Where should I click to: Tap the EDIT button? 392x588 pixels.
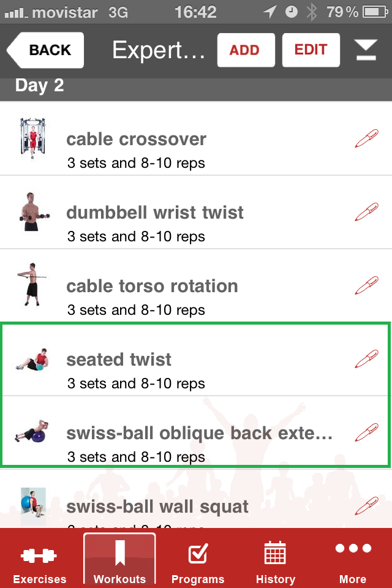311,50
